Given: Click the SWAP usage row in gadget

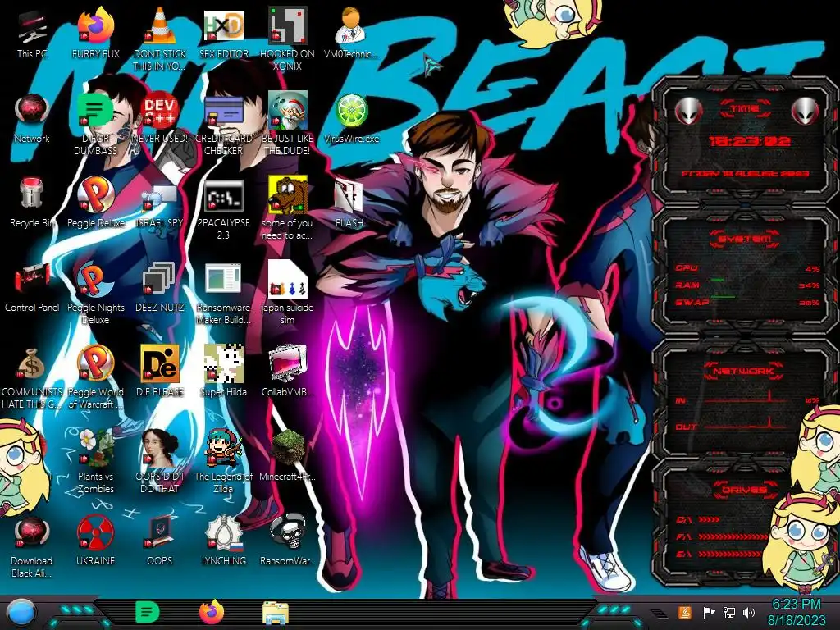Looking at the screenshot, I should [x=747, y=302].
